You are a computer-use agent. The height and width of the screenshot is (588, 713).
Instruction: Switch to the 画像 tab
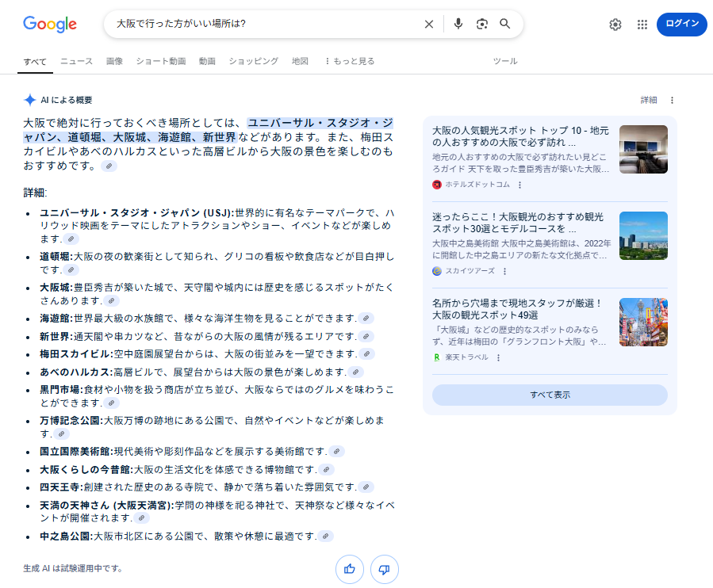coord(114,61)
